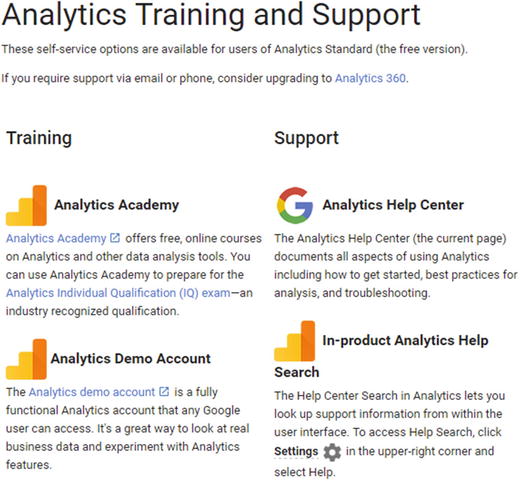Click the bold Settings text
Viewport: 520px width, 481px height.
click(x=296, y=451)
